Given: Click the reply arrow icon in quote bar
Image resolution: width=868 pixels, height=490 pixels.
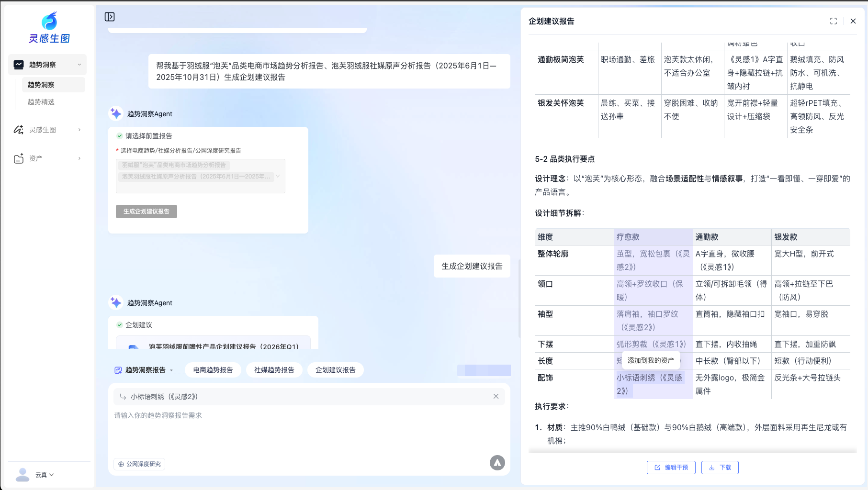Looking at the screenshot, I should tap(123, 396).
